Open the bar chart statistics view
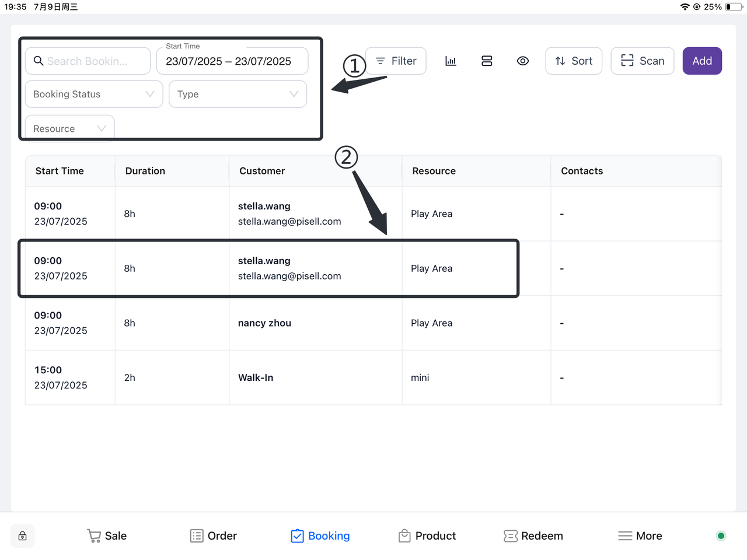747x560 pixels. pyautogui.click(x=451, y=61)
